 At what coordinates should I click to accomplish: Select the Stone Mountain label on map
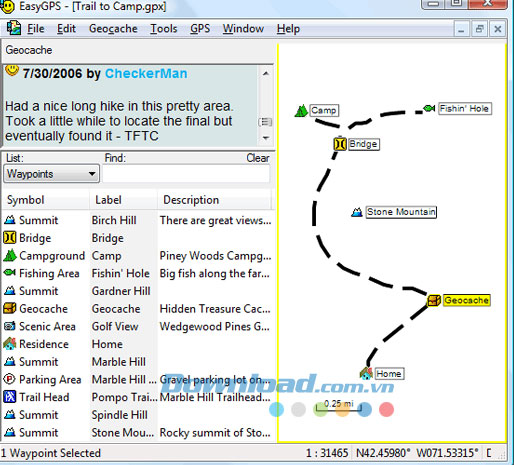[x=401, y=212]
